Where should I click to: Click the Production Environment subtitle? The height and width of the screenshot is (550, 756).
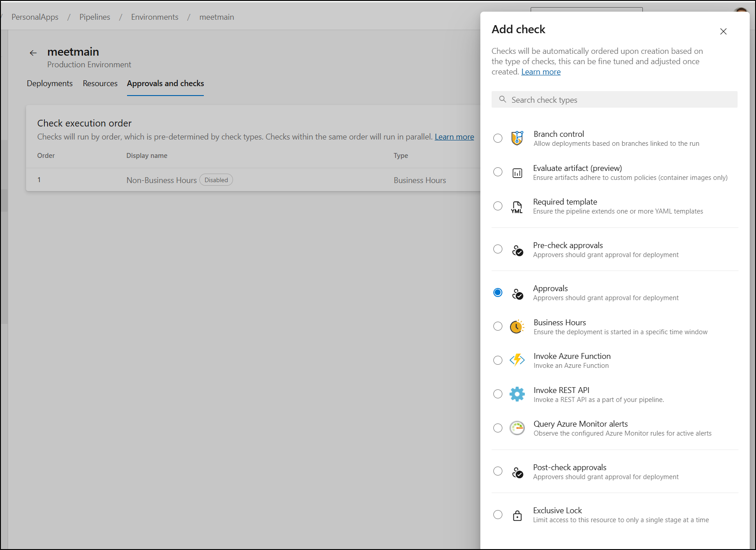point(89,65)
